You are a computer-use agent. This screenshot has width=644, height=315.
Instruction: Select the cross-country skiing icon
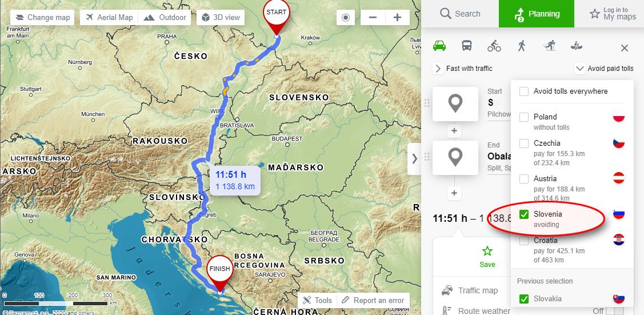549,46
